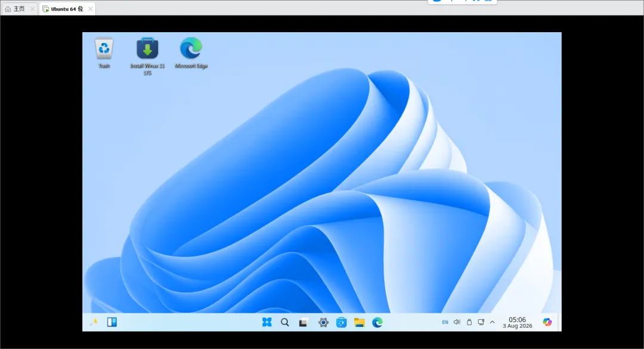Open Microsoft Edge desktop shortcut
Screen dimensions: 644x349
click(191, 52)
